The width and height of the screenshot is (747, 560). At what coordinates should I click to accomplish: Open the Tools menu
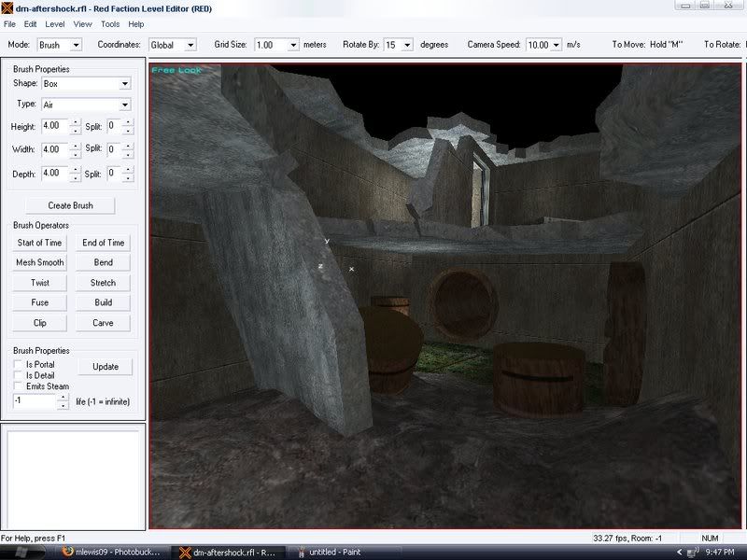110,24
